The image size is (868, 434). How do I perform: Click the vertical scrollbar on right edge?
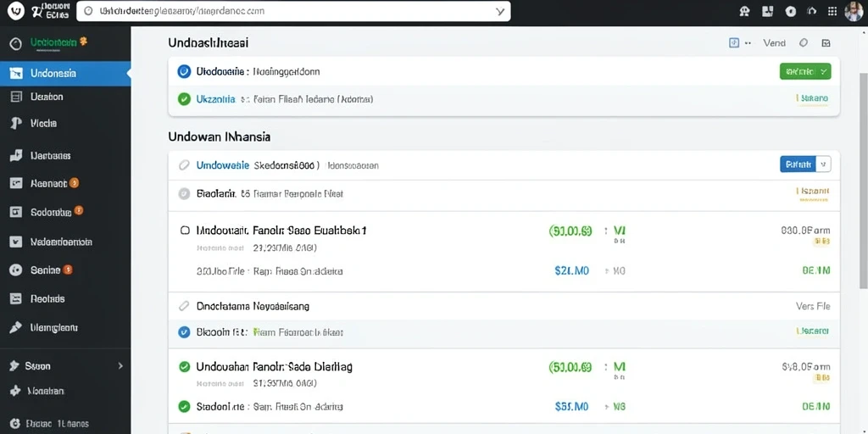(x=863, y=180)
